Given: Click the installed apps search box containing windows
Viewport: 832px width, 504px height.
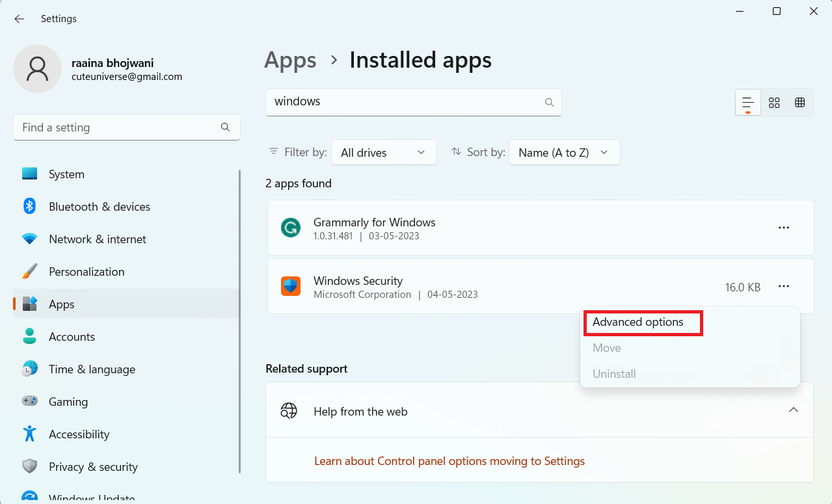Looking at the screenshot, I should [403, 102].
